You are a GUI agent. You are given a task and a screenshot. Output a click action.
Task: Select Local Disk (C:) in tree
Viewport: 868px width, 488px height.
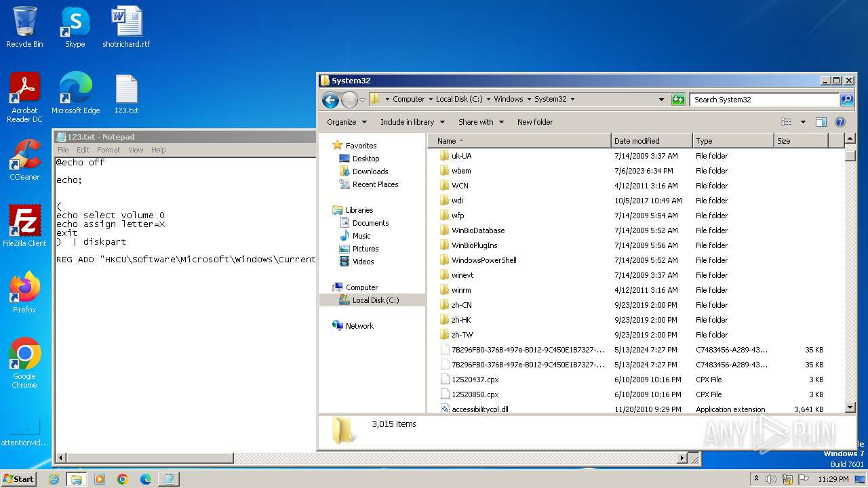click(375, 300)
